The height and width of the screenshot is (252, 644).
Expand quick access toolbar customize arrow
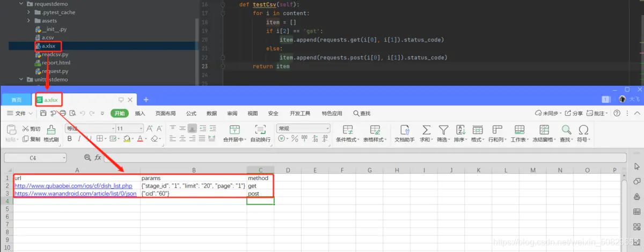point(101,114)
